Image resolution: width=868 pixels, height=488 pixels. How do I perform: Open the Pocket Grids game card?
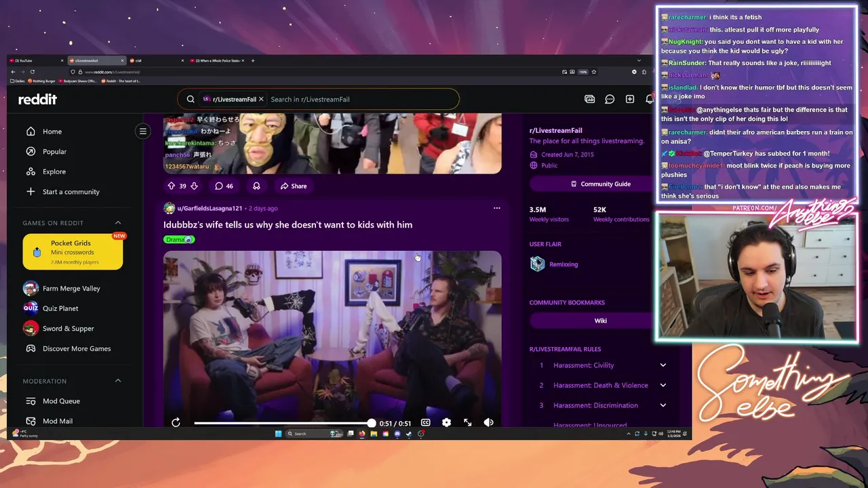73,251
